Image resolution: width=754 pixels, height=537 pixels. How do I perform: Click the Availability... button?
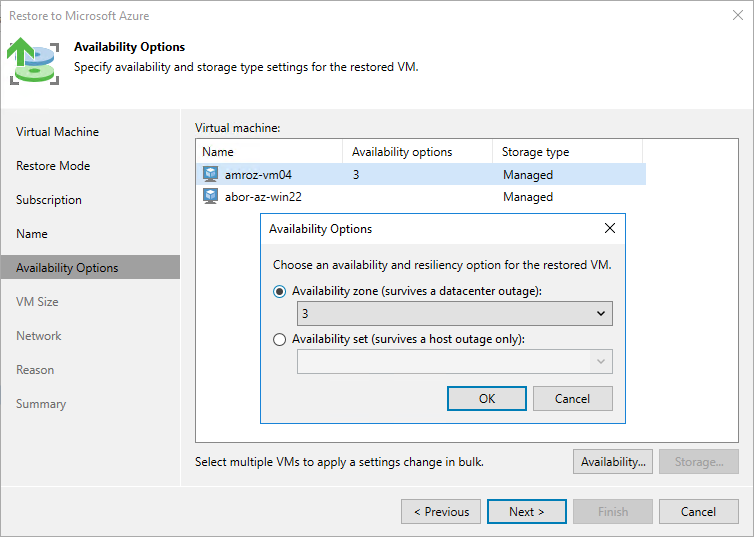(614, 462)
